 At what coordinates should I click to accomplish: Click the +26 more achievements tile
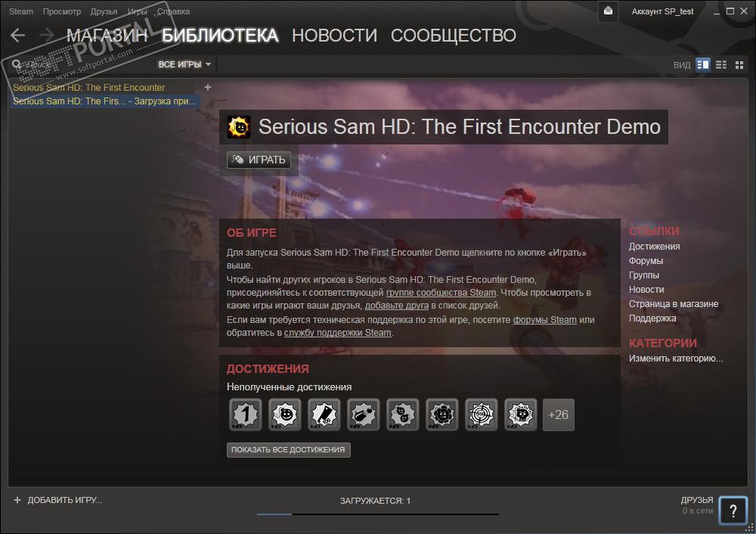point(559,414)
